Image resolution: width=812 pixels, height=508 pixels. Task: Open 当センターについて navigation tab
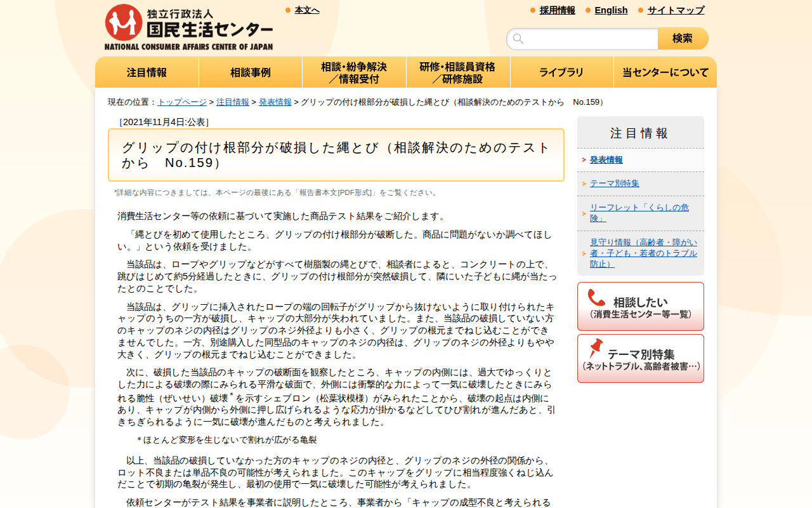click(665, 72)
